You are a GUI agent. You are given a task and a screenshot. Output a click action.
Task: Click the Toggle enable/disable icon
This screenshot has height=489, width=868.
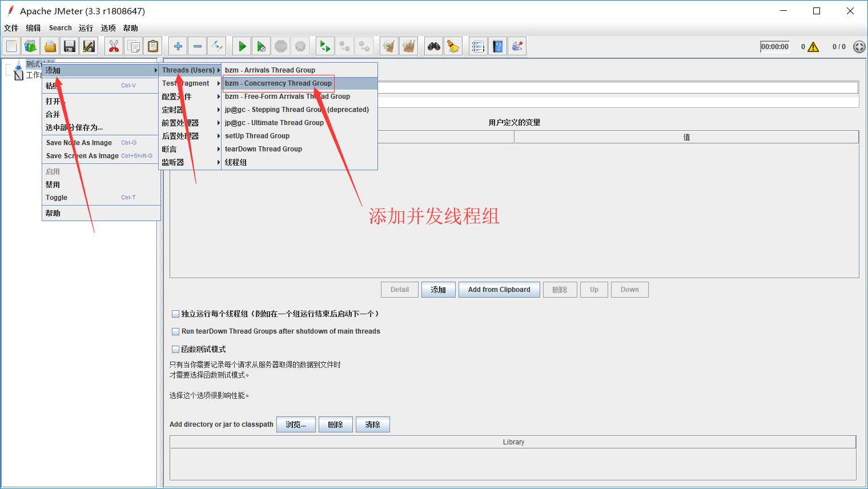point(217,46)
